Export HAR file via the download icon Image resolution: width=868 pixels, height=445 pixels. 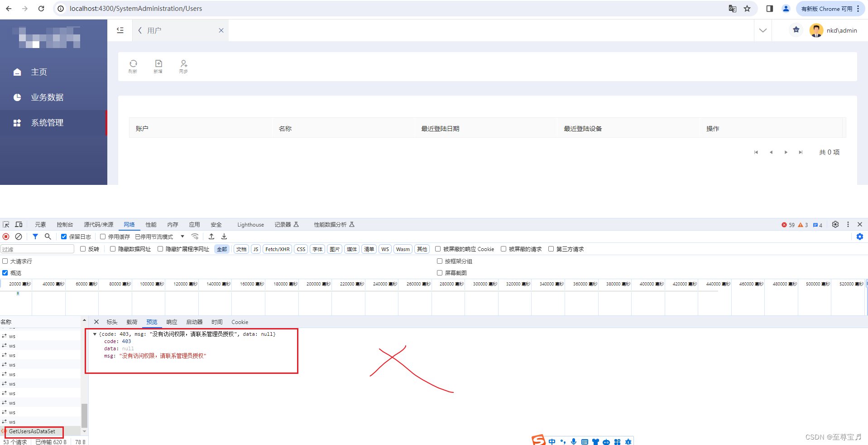click(223, 236)
